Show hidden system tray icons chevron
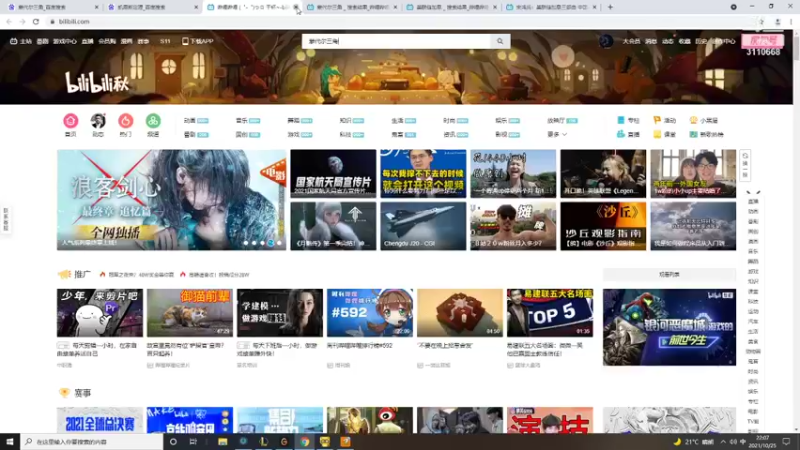 coord(723,441)
